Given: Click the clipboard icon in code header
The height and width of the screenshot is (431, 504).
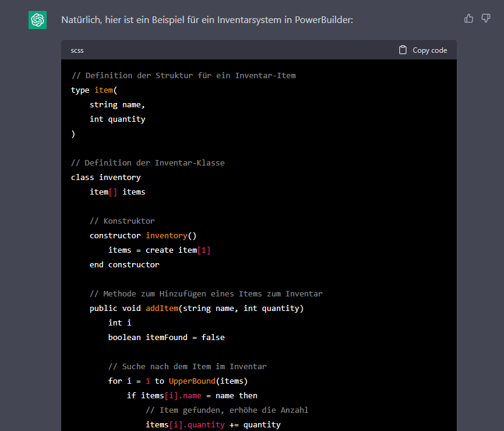Looking at the screenshot, I should coord(403,50).
